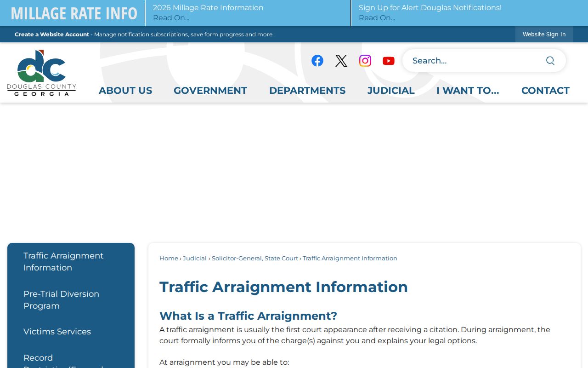
Task: Open the YouTube channel icon
Action: [389, 61]
